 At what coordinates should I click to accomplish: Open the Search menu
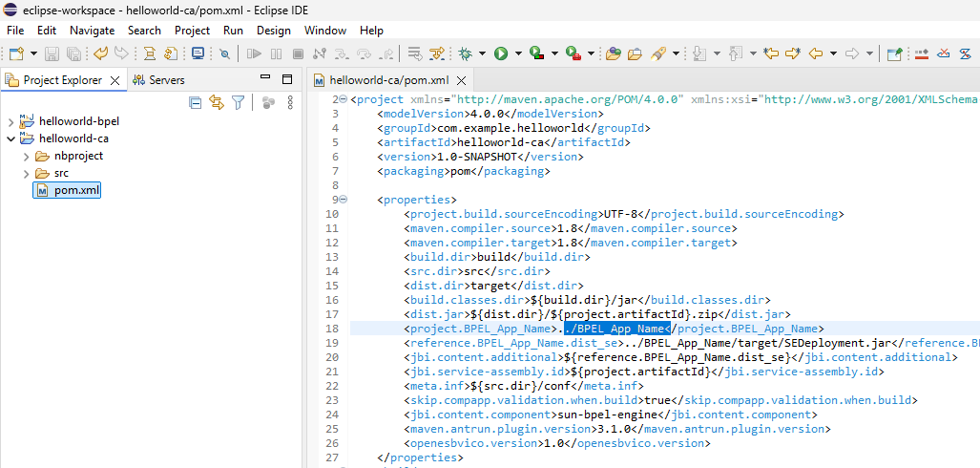click(x=144, y=30)
